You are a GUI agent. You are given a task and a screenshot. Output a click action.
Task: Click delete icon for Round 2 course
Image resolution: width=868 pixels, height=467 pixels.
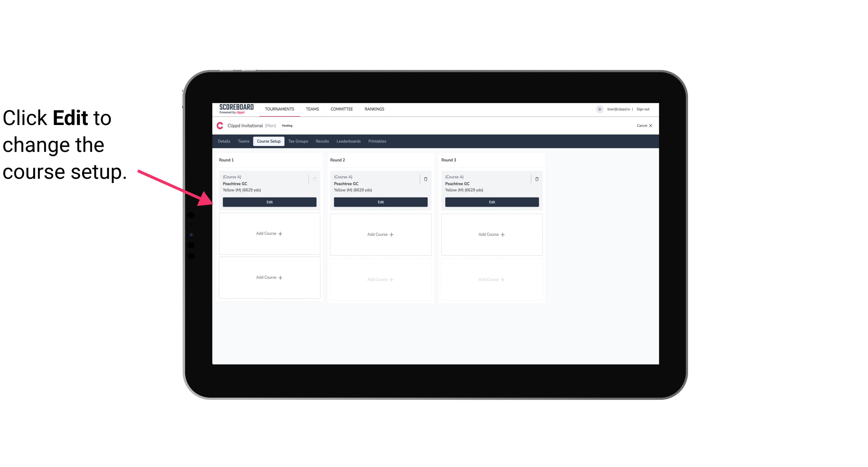pyautogui.click(x=425, y=178)
